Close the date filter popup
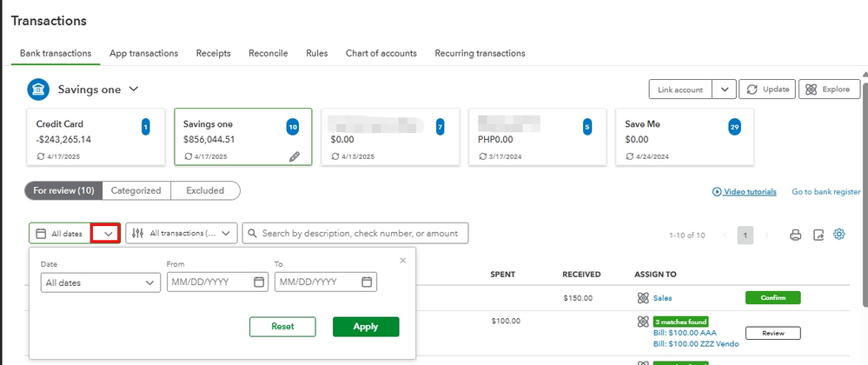Image resolution: width=868 pixels, height=365 pixels. pyautogui.click(x=402, y=260)
